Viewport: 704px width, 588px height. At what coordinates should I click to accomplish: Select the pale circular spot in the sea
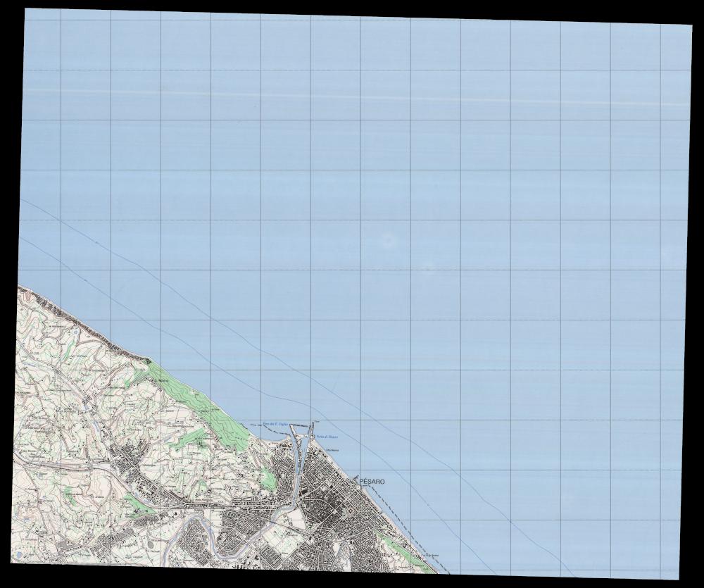386,241
